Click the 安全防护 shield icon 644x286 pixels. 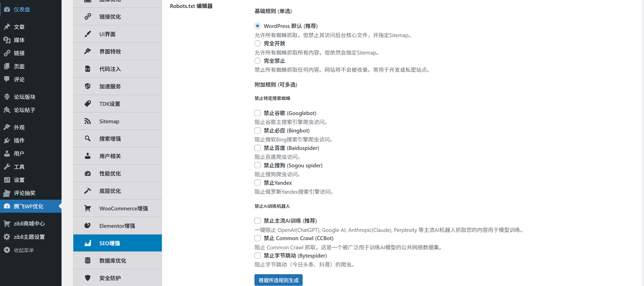point(87,278)
